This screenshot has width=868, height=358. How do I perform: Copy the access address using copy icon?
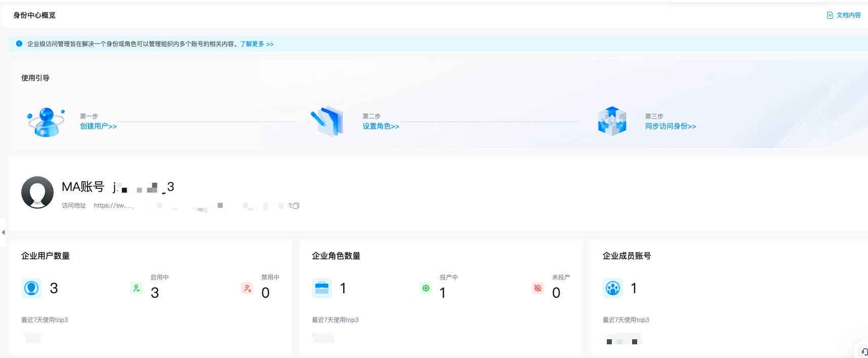coord(296,206)
